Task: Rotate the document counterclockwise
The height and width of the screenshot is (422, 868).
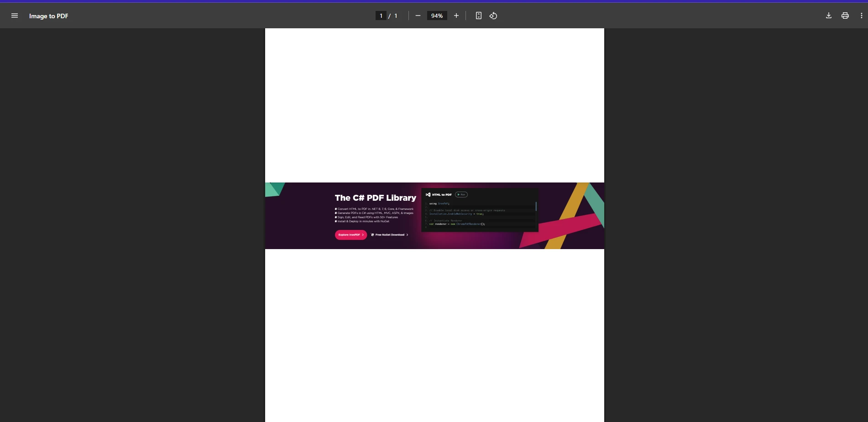Action: [493, 16]
